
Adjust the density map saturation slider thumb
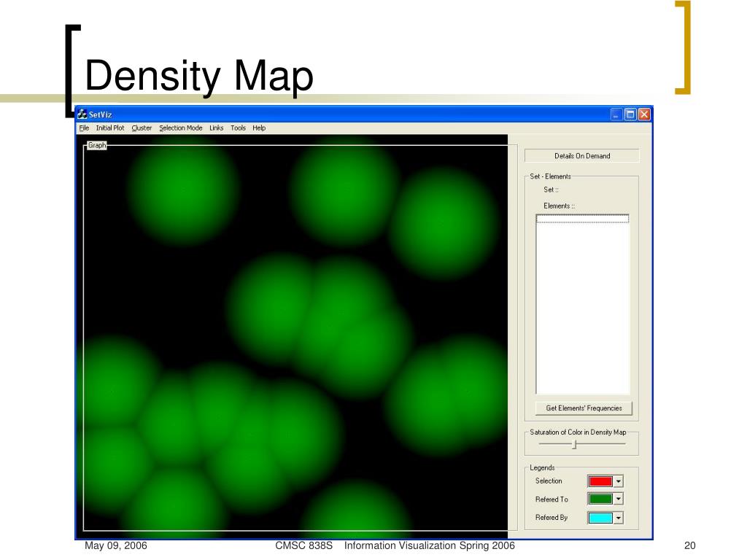(575, 444)
